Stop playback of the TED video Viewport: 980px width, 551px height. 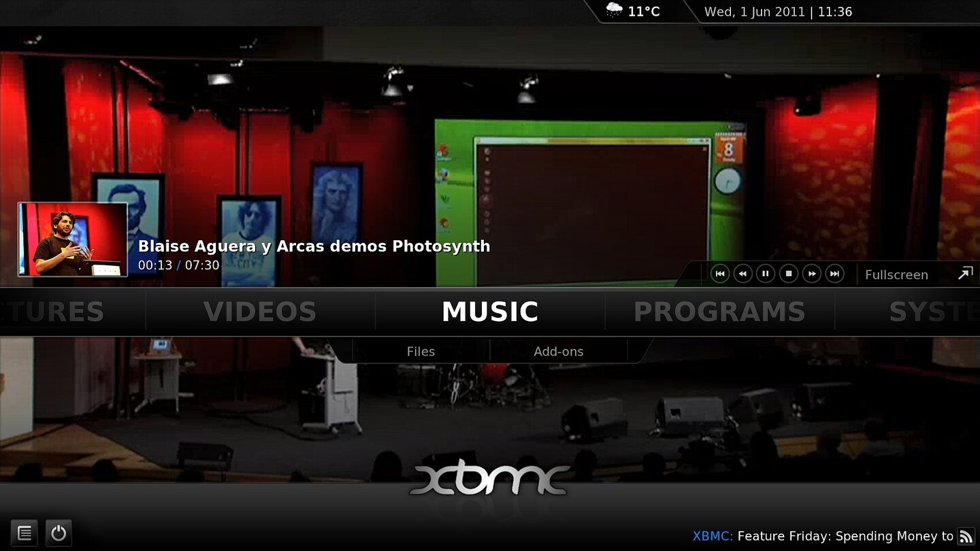click(x=788, y=273)
